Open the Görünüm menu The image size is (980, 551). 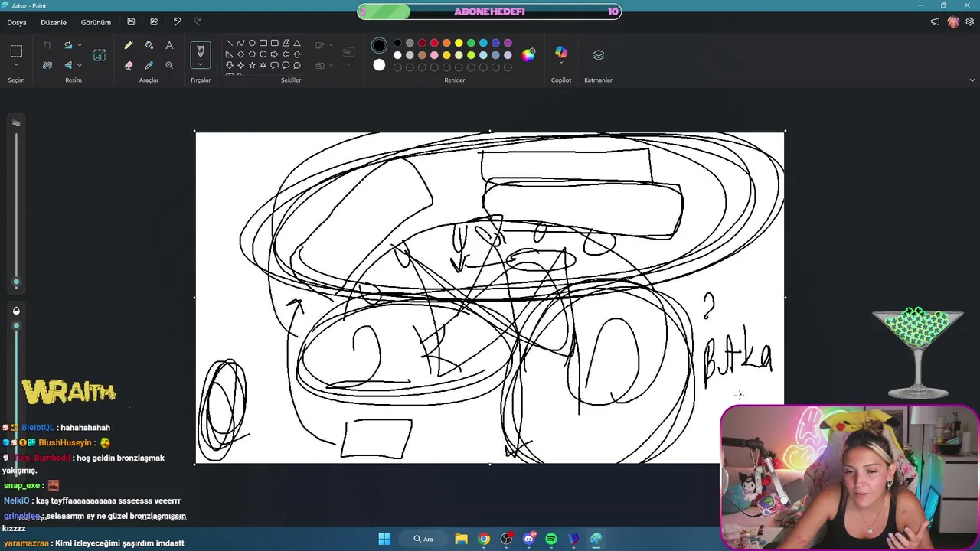(96, 22)
